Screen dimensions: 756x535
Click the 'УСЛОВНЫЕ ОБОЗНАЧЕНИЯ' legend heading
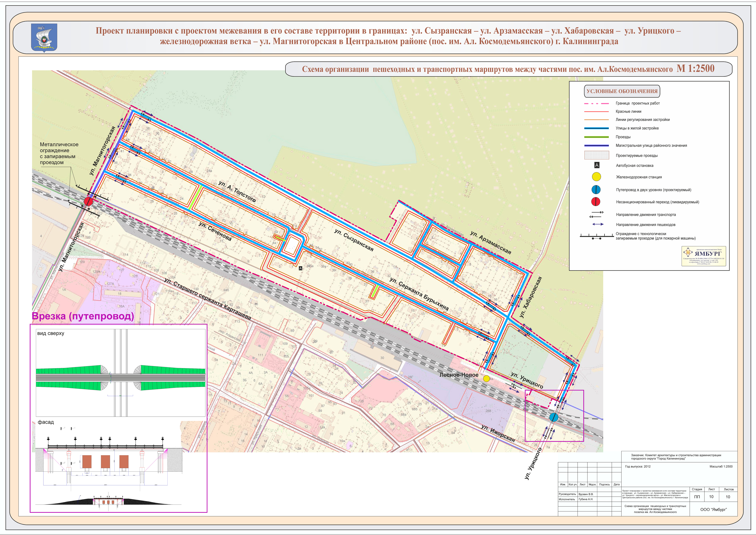click(x=622, y=91)
